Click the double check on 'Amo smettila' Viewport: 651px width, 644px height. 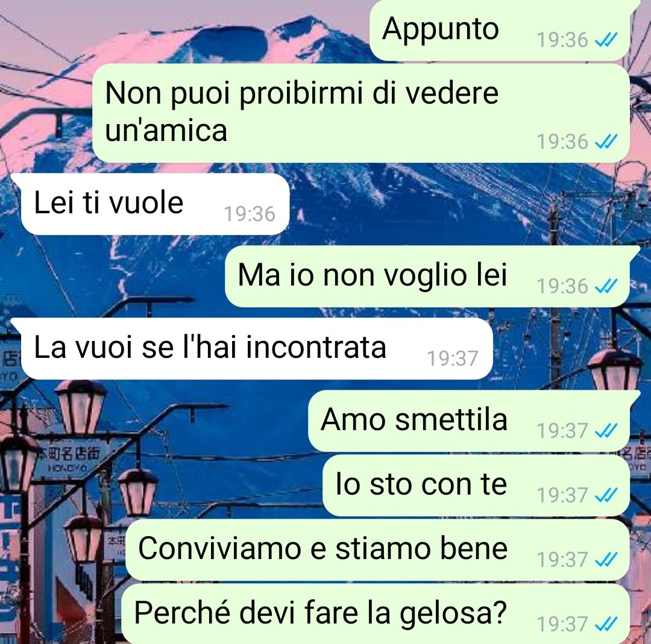pos(606,431)
